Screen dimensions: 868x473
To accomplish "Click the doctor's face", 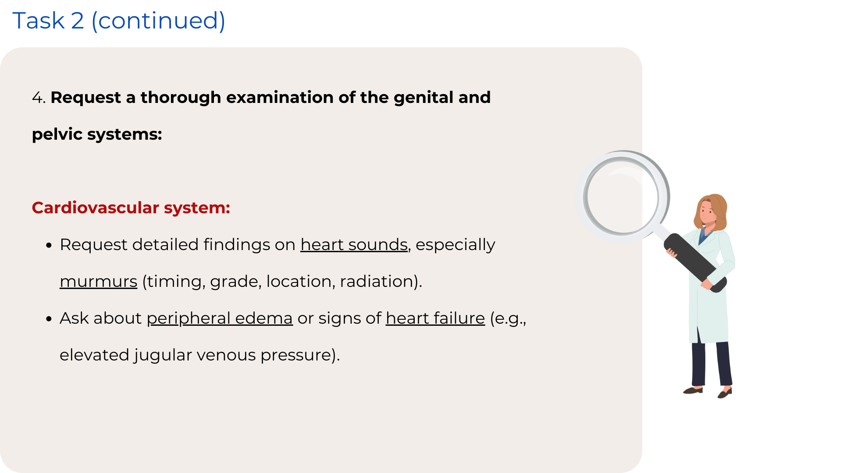I will (x=708, y=213).
